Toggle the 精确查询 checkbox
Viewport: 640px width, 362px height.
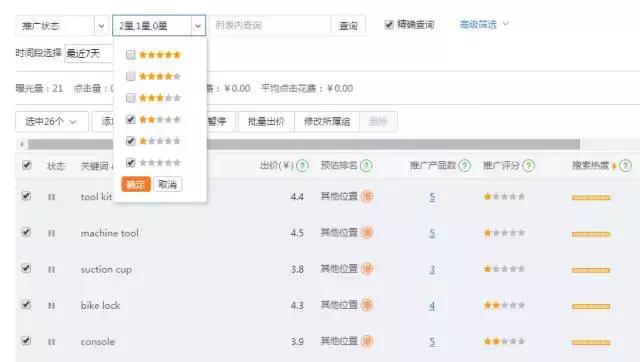coord(389,25)
